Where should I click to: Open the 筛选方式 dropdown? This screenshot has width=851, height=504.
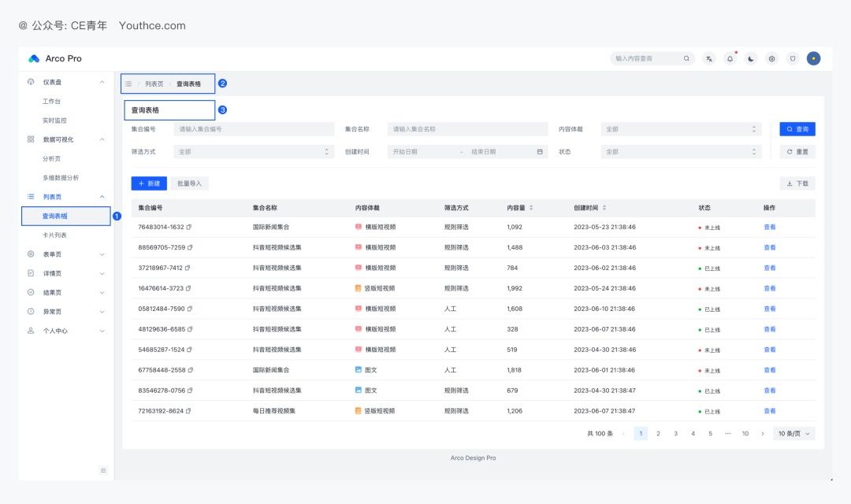[254, 152]
